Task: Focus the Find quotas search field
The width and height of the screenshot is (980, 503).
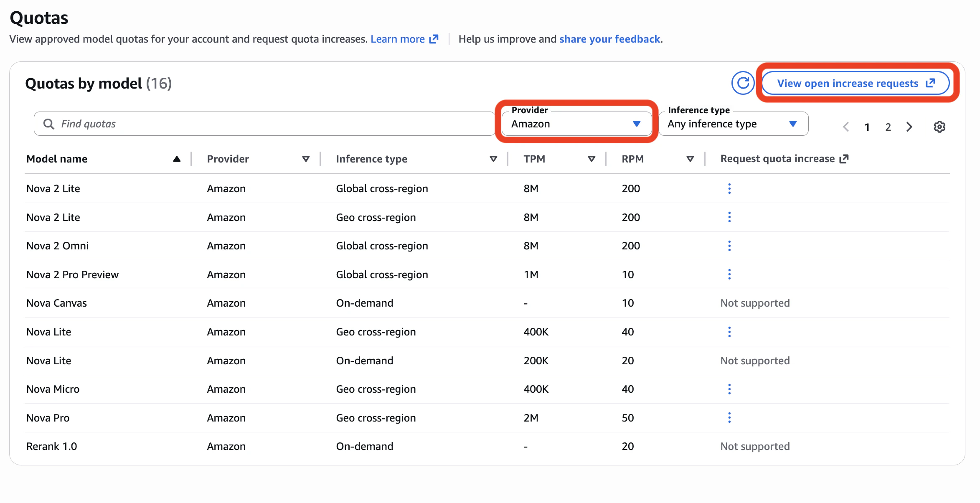Action: tap(264, 124)
